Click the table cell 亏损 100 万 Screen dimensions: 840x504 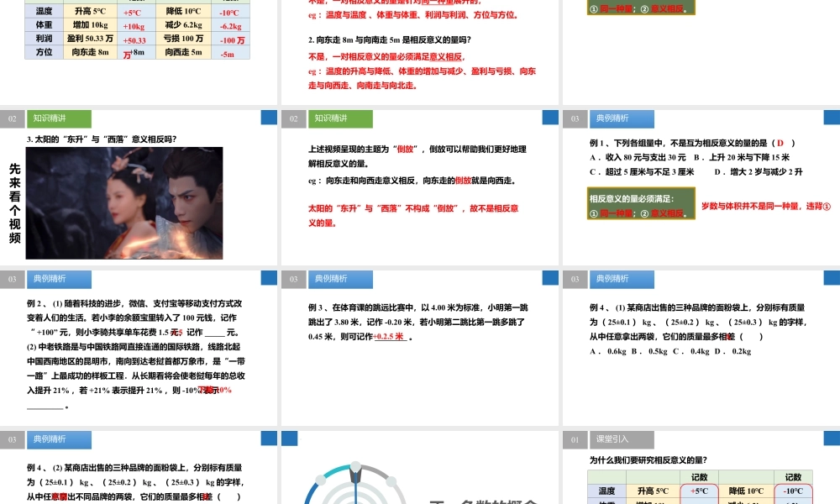pyautogui.click(x=184, y=39)
